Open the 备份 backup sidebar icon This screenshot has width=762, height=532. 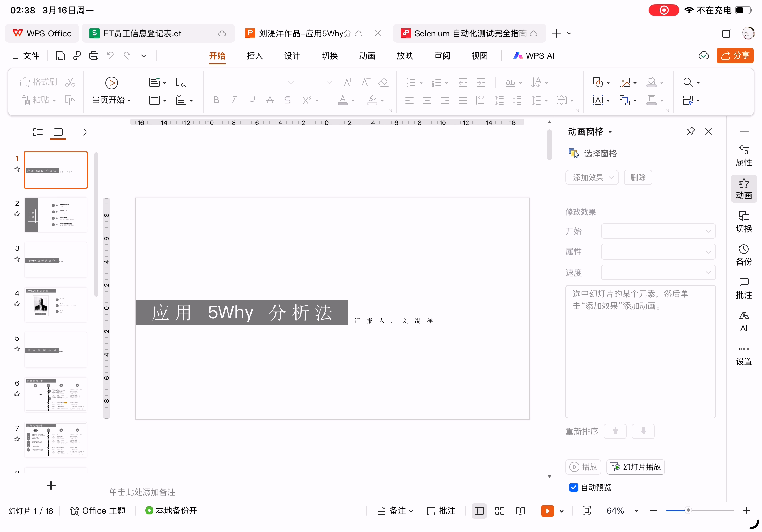[x=743, y=255]
